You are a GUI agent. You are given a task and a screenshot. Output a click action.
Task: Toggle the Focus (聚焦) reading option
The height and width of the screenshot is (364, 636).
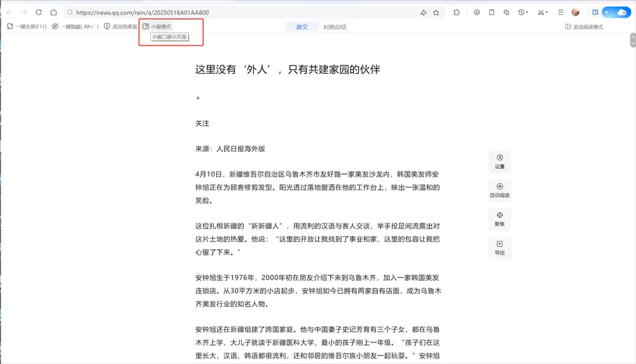500,219
